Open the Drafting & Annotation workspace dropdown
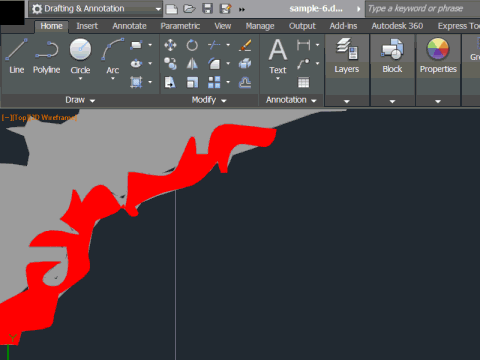 [96, 9]
